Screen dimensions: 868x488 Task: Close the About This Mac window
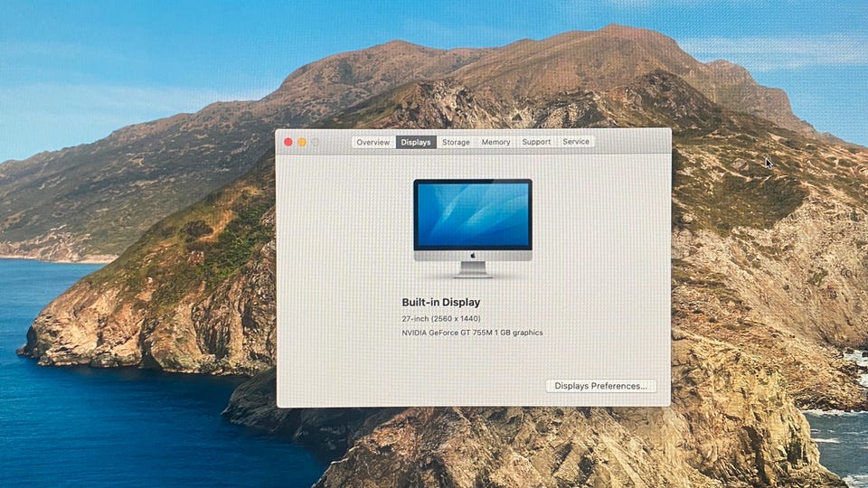point(288,142)
